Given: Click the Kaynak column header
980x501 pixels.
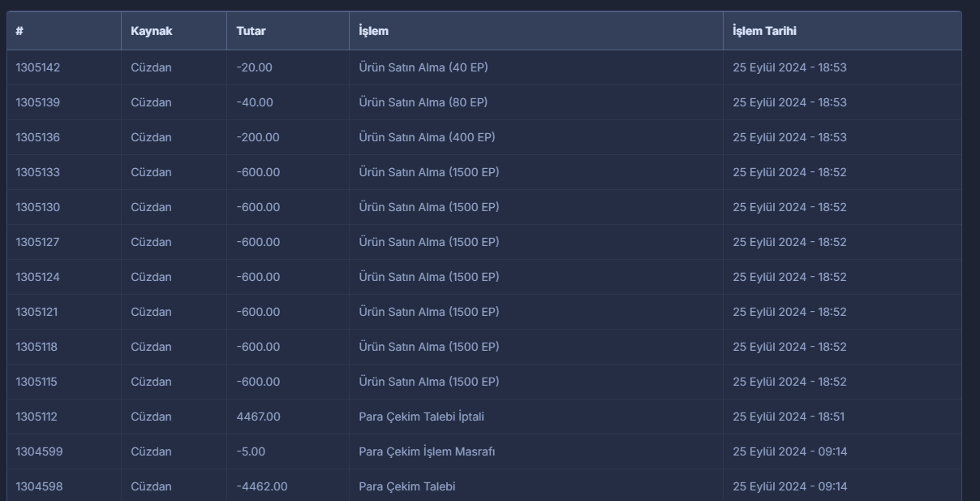Looking at the screenshot, I should pyautogui.click(x=152, y=31).
